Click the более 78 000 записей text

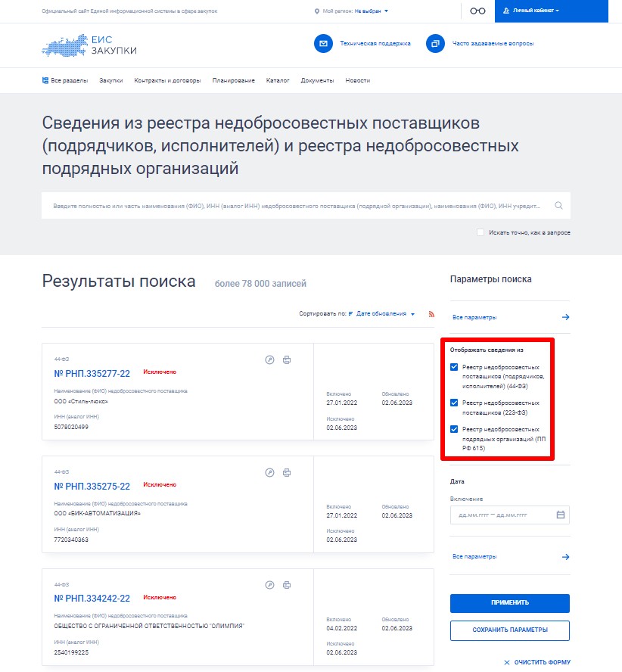coord(260,284)
